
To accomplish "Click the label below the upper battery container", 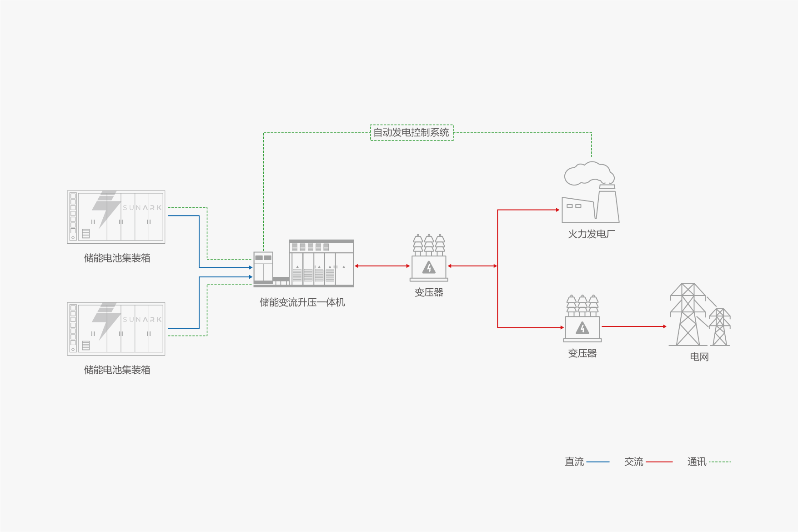I will [x=117, y=258].
